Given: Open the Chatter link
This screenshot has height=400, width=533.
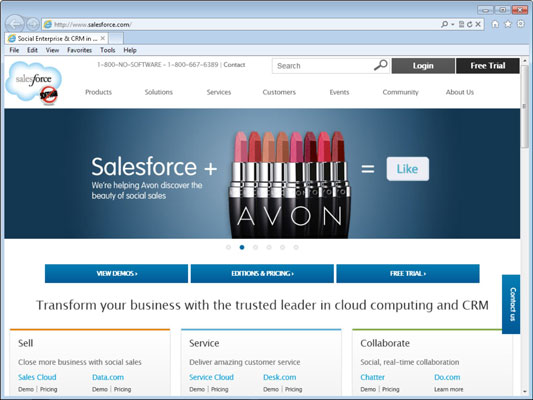Looking at the screenshot, I should click(373, 377).
